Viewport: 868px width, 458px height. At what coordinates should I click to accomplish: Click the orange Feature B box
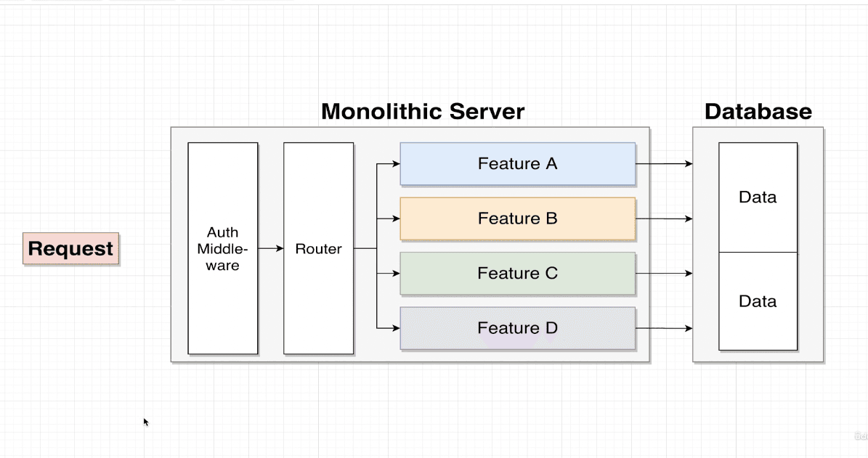click(x=517, y=218)
